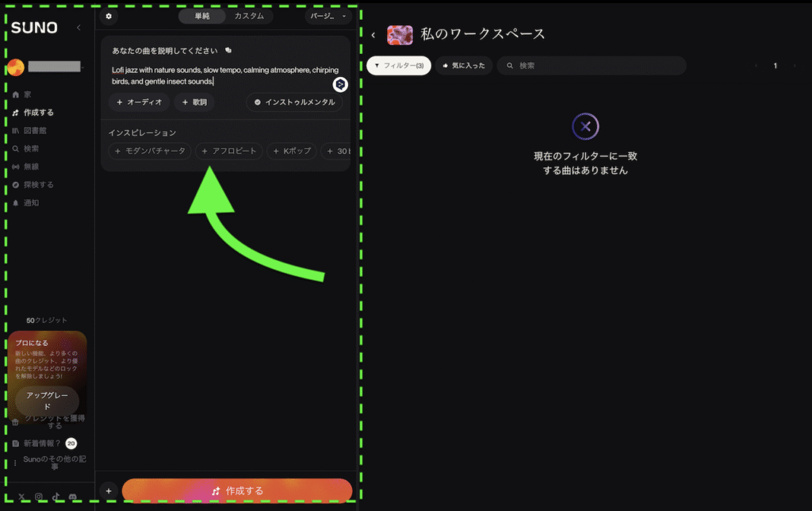Expand the account menu next to avatar

tap(82, 67)
